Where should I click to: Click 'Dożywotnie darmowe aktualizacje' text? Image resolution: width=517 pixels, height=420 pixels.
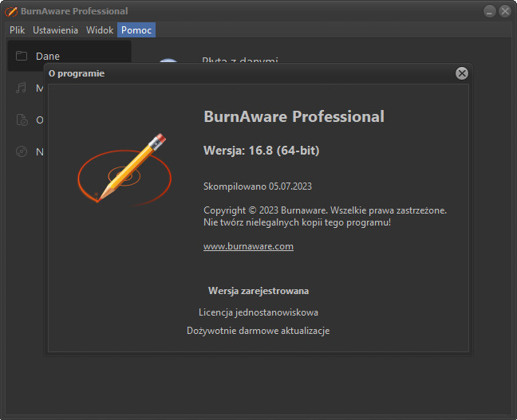[x=258, y=331]
